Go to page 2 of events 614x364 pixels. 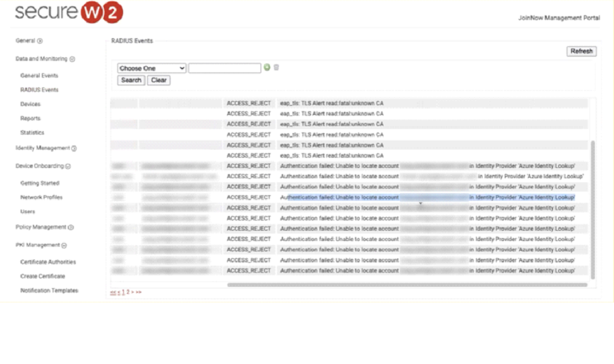(x=127, y=292)
